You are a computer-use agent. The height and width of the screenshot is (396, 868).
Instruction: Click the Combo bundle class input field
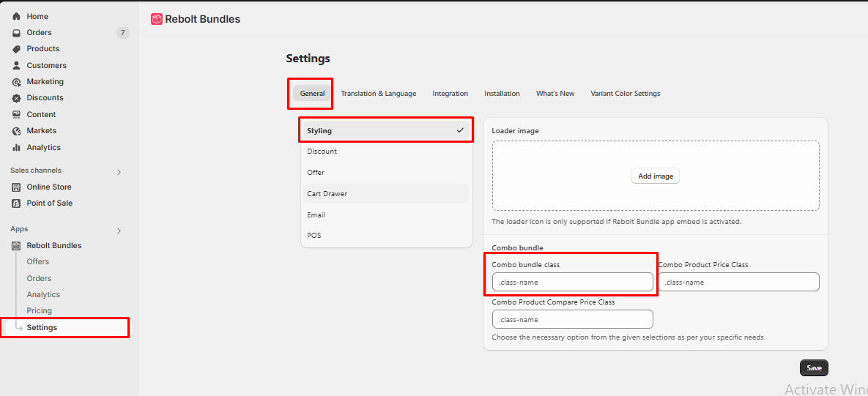[x=572, y=282]
